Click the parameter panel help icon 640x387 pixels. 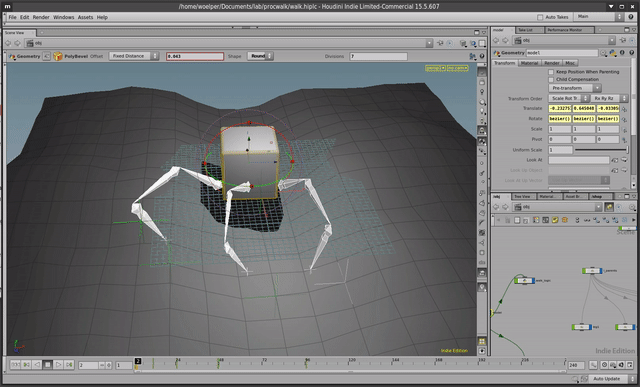tap(631, 53)
